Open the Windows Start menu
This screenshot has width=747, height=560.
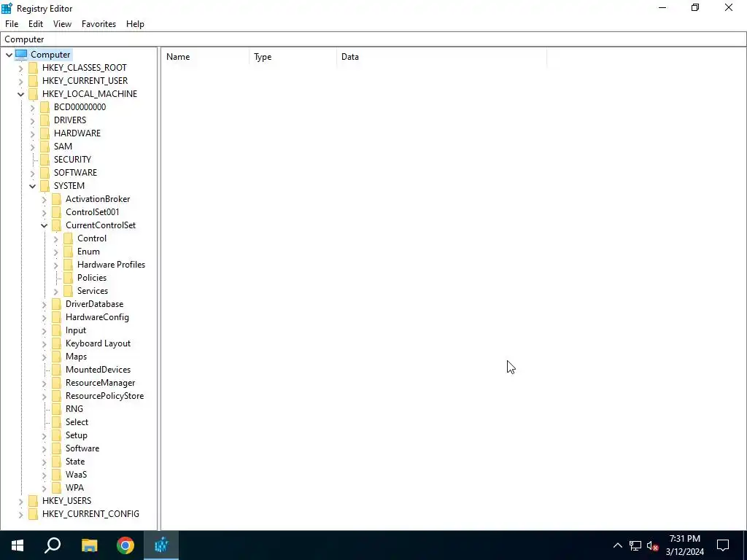click(18, 545)
